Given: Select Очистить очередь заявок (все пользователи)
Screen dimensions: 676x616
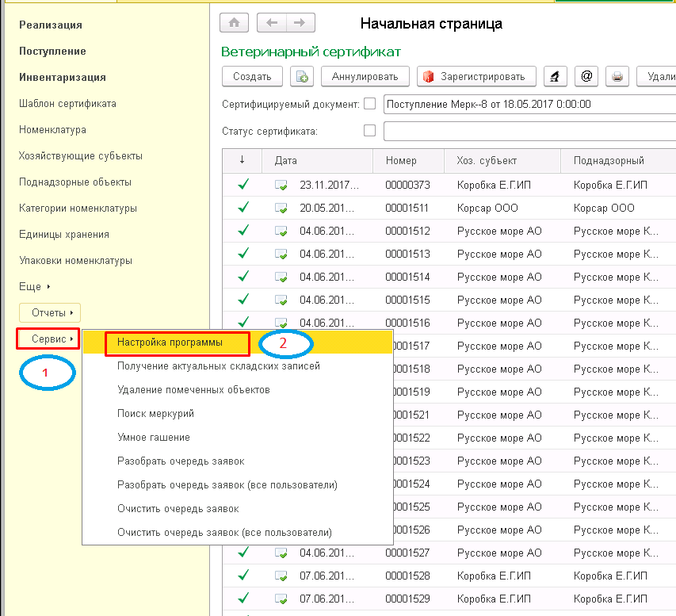Looking at the screenshot, I should click(x=224, y=532).
